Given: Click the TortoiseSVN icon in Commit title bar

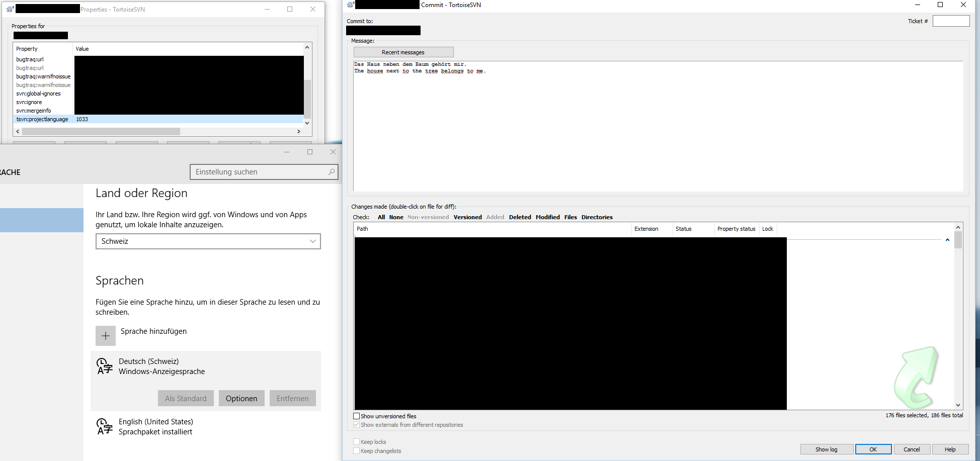Looking at the screenshot, I should click(351, 5).
